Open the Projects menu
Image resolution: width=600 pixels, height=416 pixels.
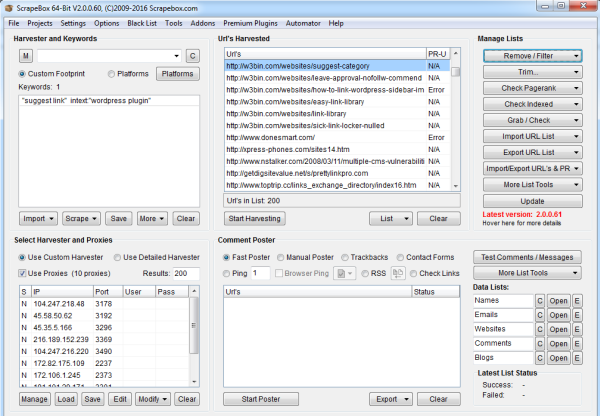coord(40,23)
